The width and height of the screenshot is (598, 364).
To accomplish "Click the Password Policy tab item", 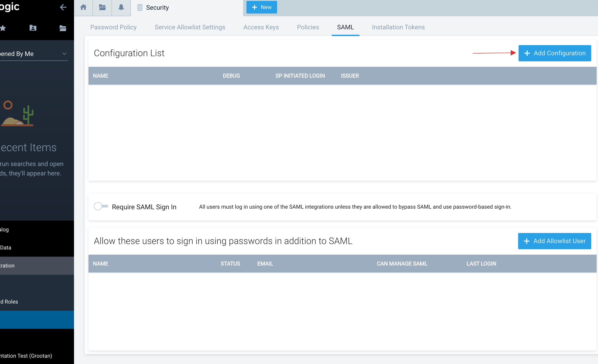I will 114,27.
